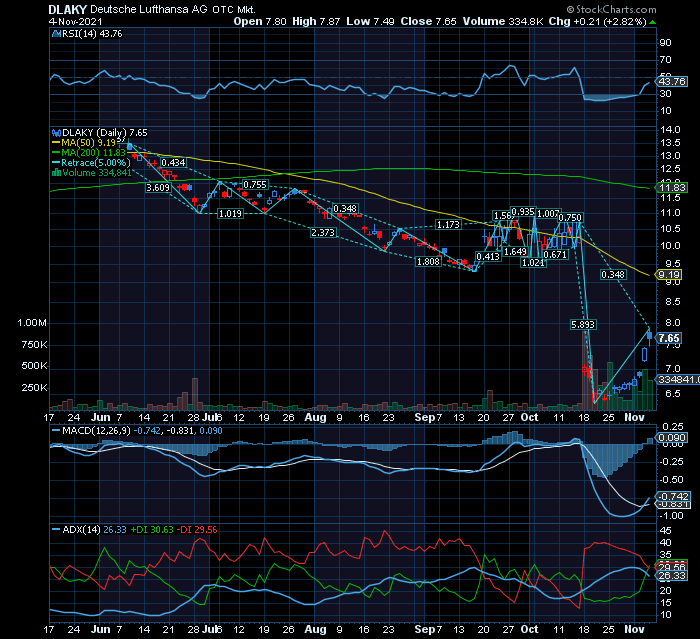
Task: Click the 0.671 retrace label
Action: [x=556, y=255]
